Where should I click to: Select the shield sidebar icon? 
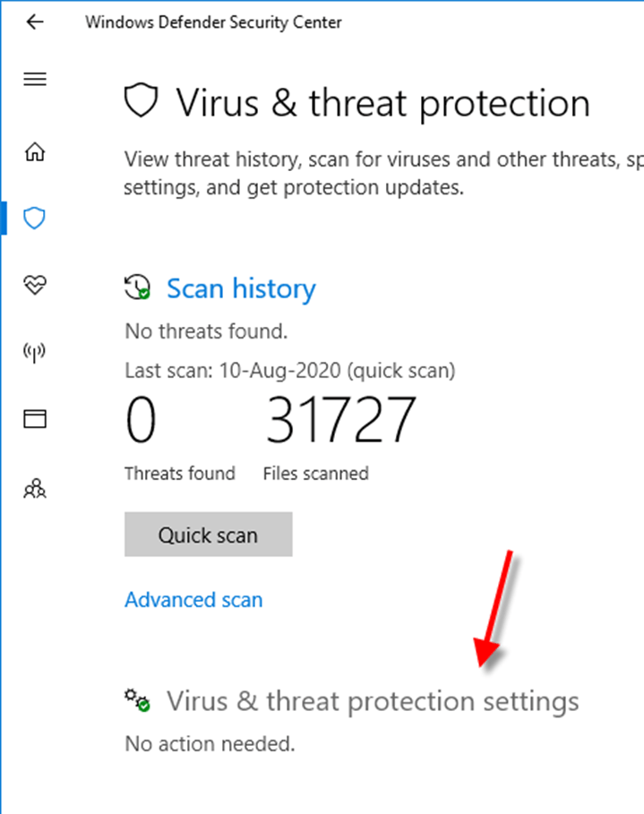coord(34,218)
